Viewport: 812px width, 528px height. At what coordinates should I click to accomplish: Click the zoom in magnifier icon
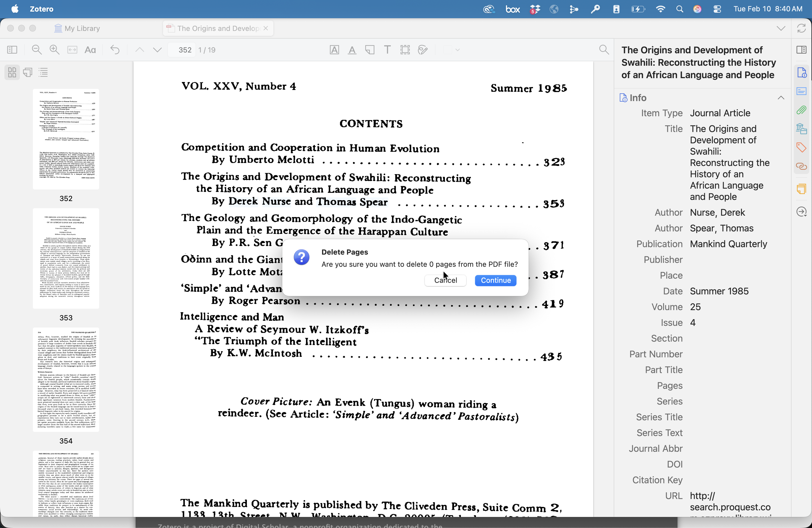[x=55, y=50]
